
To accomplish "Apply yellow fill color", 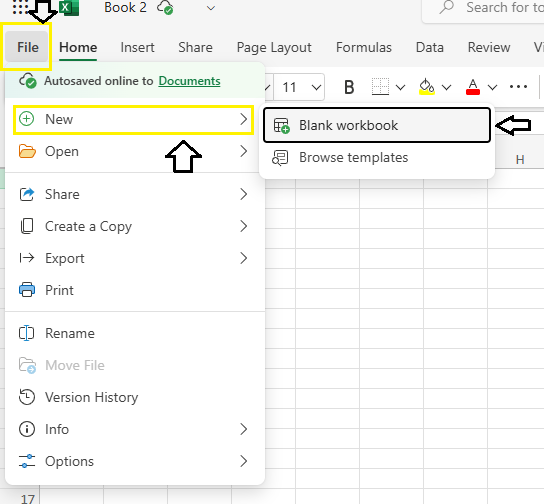I will pos(426,87).
